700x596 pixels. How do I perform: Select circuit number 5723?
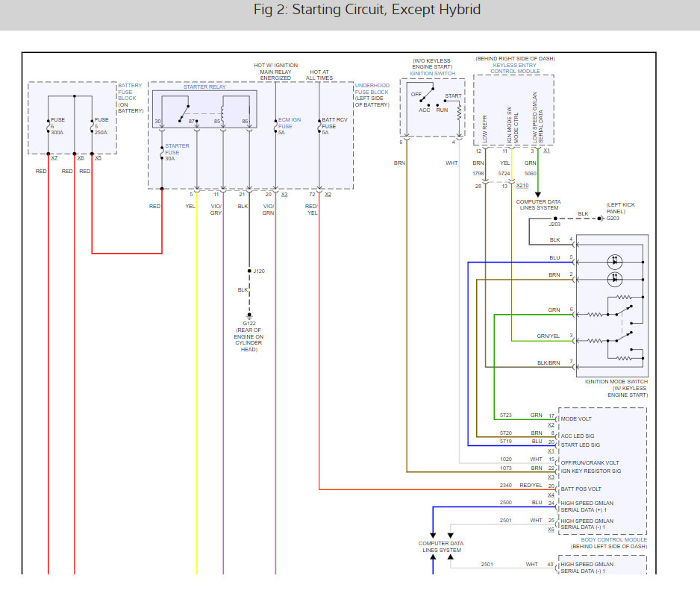point(506,415)
